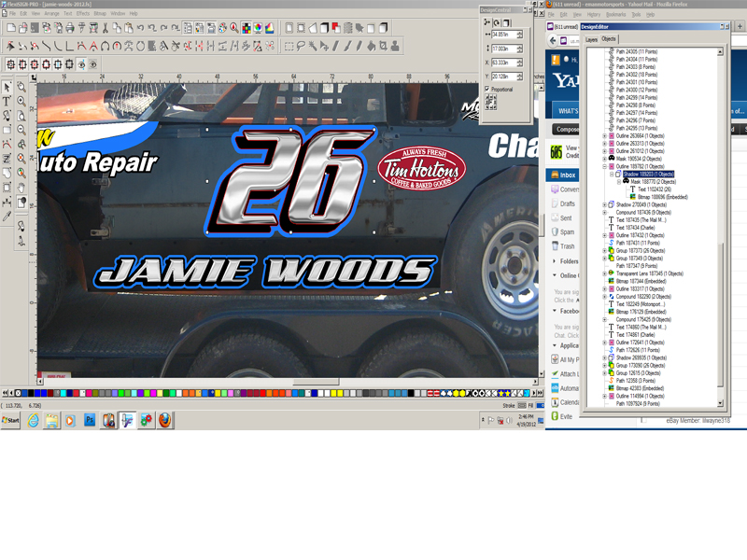747x560 pixels.
Task: Expand the Mask 190534 tree node
Action: click(x=604, y=159)
